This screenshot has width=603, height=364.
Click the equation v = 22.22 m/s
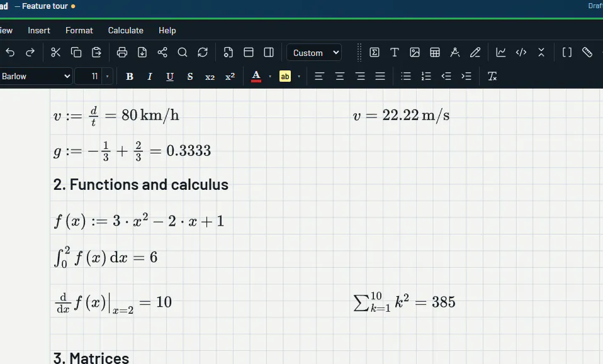pos(401,115)
